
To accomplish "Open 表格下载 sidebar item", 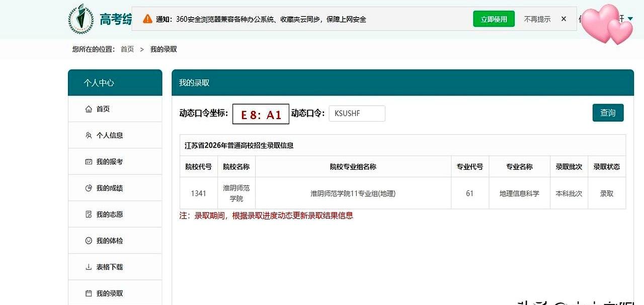I will [115, 267].
